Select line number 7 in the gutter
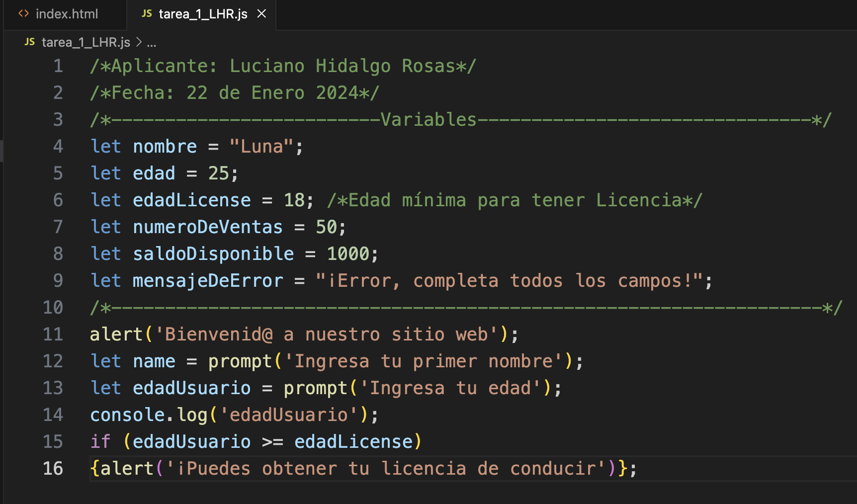This screenshot has width=857, height=504. [x=58, y=227]
